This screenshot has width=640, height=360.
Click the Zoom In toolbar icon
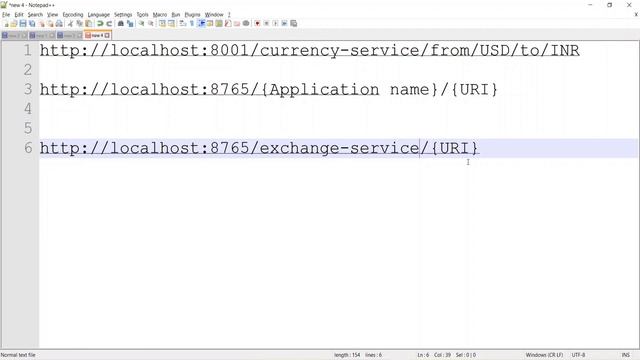pyautogui.click(x=141, y=24)
